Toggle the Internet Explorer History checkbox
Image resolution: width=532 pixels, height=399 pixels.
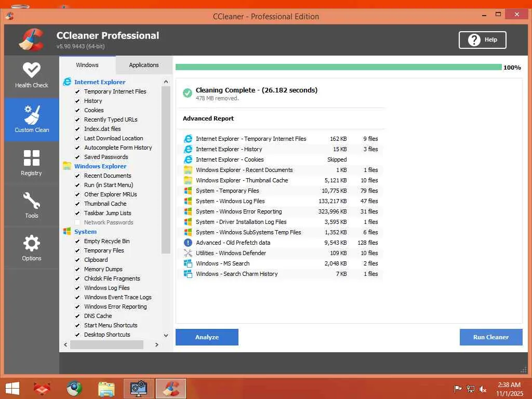(x=77, y=101)
